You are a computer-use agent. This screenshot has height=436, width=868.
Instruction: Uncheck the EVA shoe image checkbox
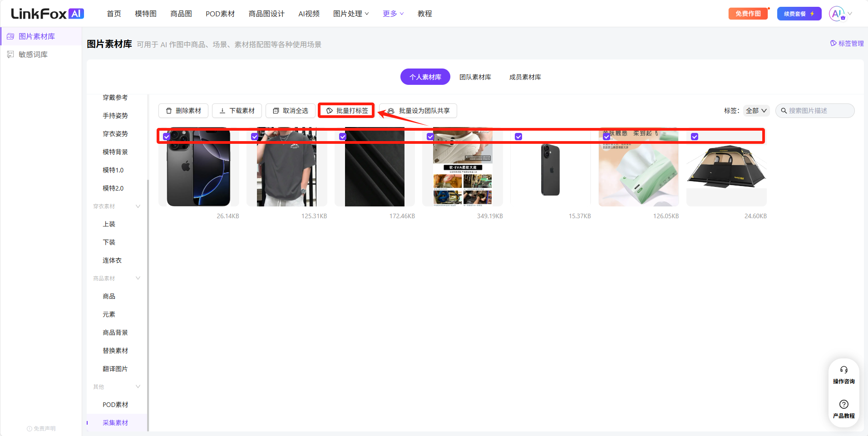[x=430, y=137]
